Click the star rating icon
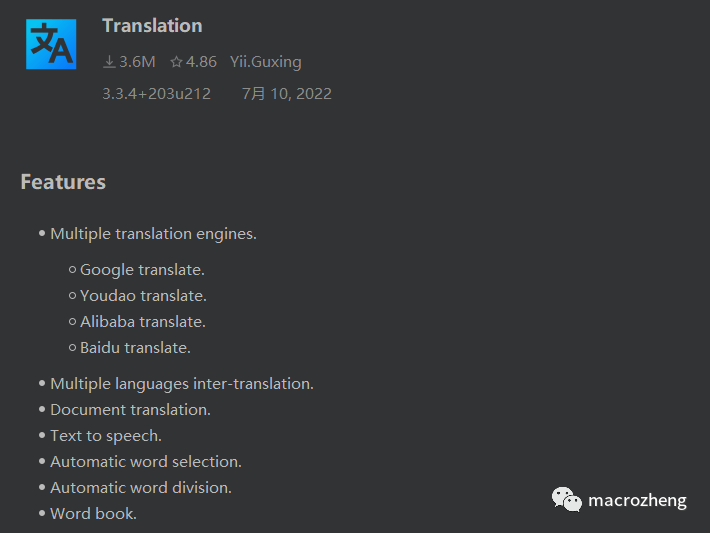Viewport: 710px width, 533px height. point(176,62)
